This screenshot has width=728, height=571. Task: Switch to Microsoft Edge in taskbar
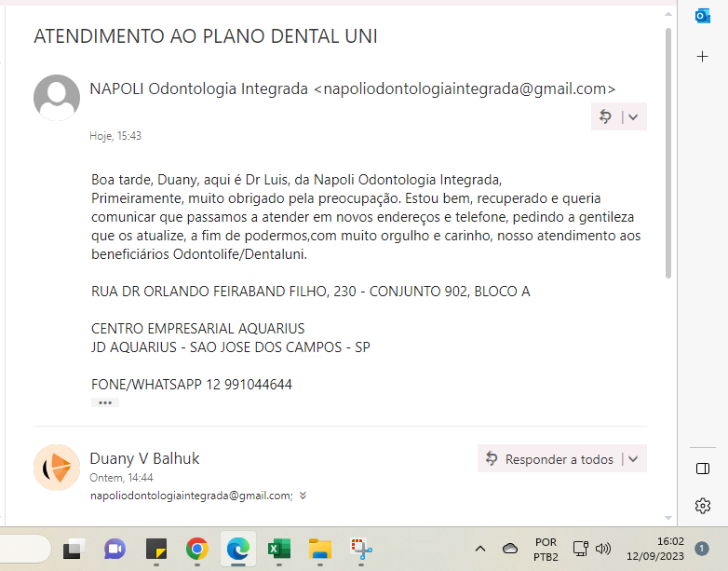click(238, 550)
